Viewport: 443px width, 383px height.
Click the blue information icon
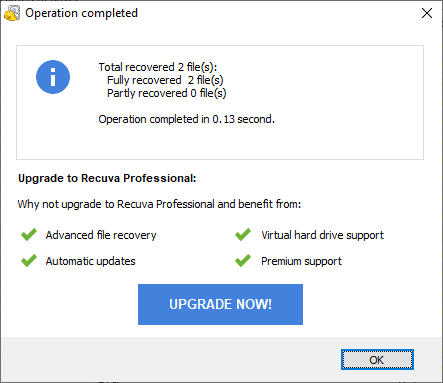[53, 77]
